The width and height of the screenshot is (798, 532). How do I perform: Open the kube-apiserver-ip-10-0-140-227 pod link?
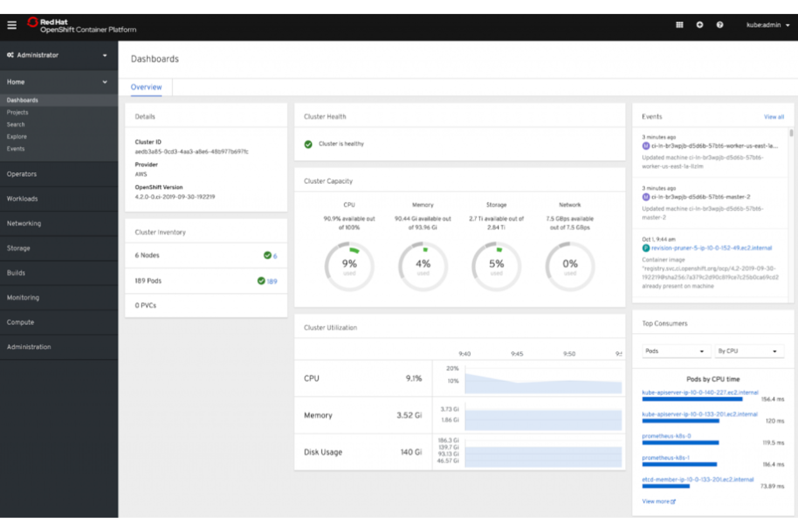[x=699, y=392]
